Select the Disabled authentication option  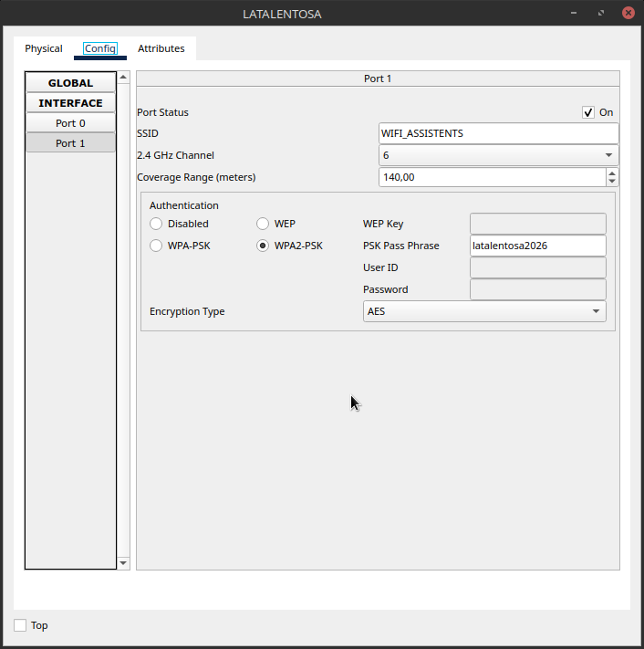[156, 224]
